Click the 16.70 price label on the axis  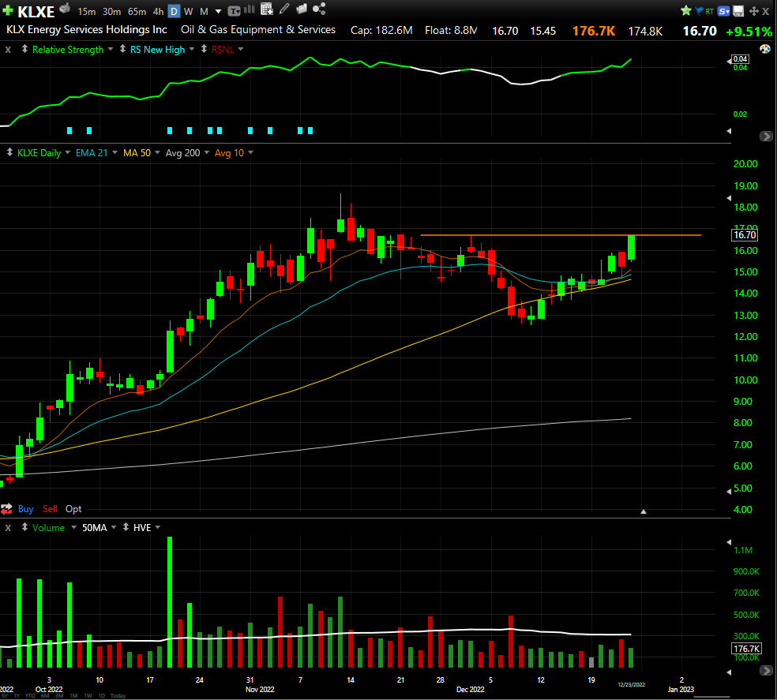click(x=745, y=235)
